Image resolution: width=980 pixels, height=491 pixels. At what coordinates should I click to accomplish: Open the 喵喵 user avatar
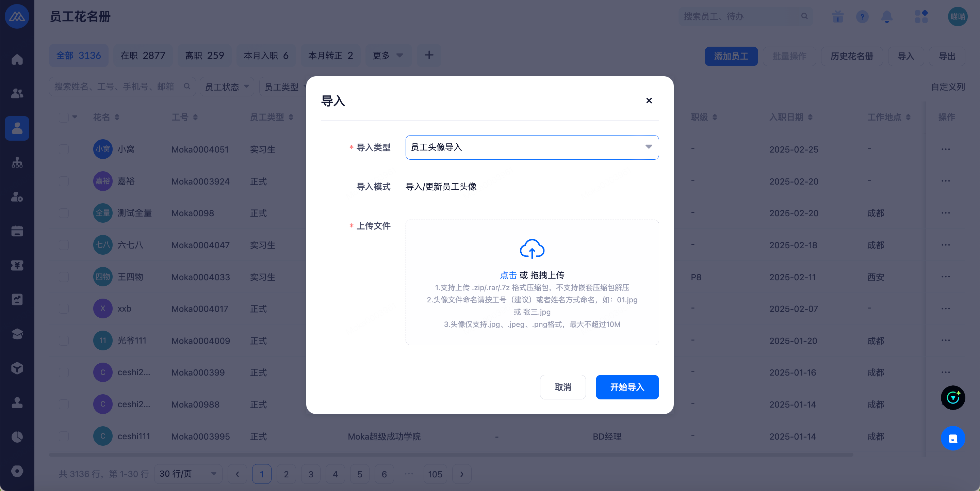tap(958, 16)
